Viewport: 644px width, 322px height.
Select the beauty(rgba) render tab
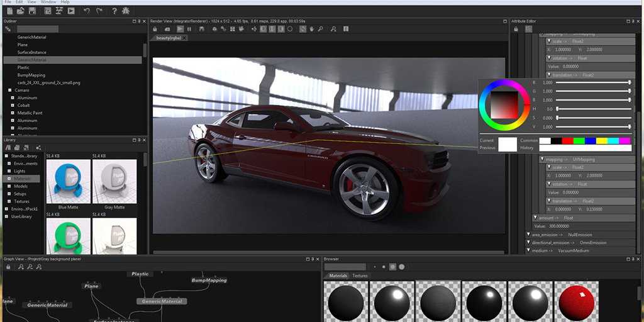pos(169,38)
